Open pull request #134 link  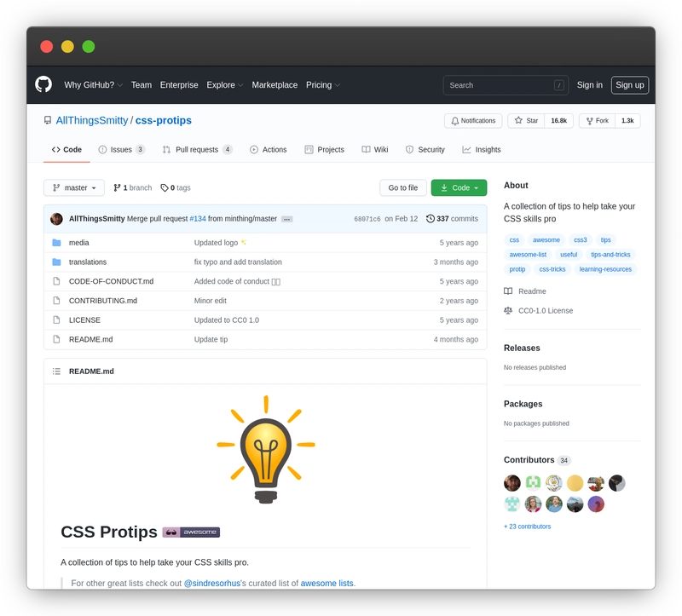point(198,219)
